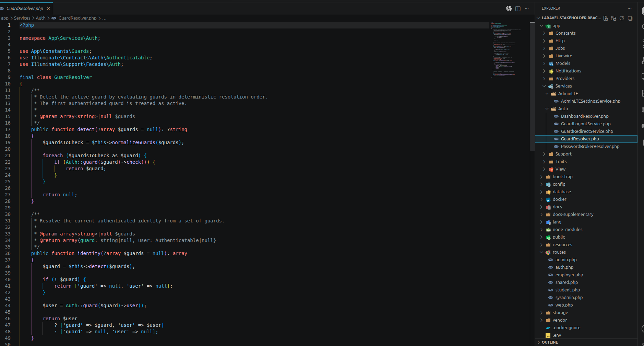Collapse the routes folder chevron
Viewport: 644px width, 346px height.
541,252
